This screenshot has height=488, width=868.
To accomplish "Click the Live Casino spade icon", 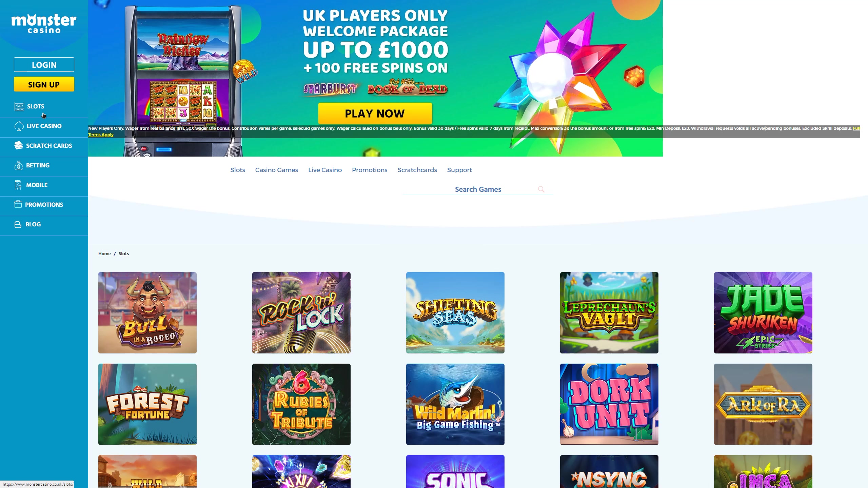I will [19, 126].
